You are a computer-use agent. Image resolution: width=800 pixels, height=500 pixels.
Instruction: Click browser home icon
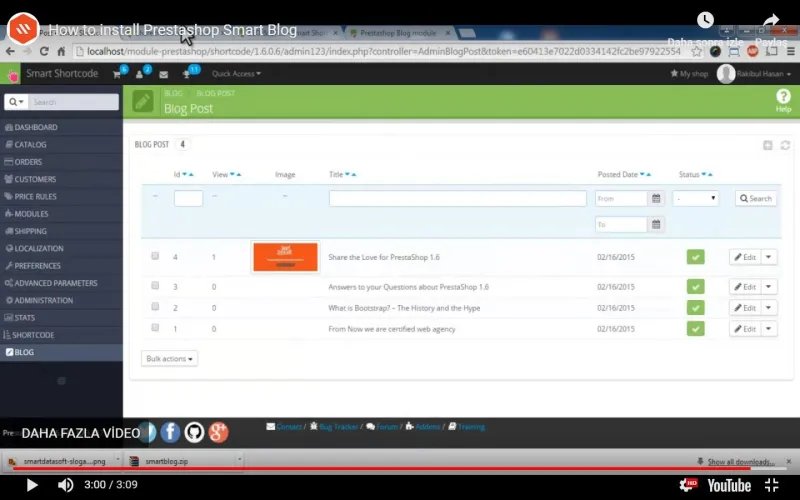[61, 52]
